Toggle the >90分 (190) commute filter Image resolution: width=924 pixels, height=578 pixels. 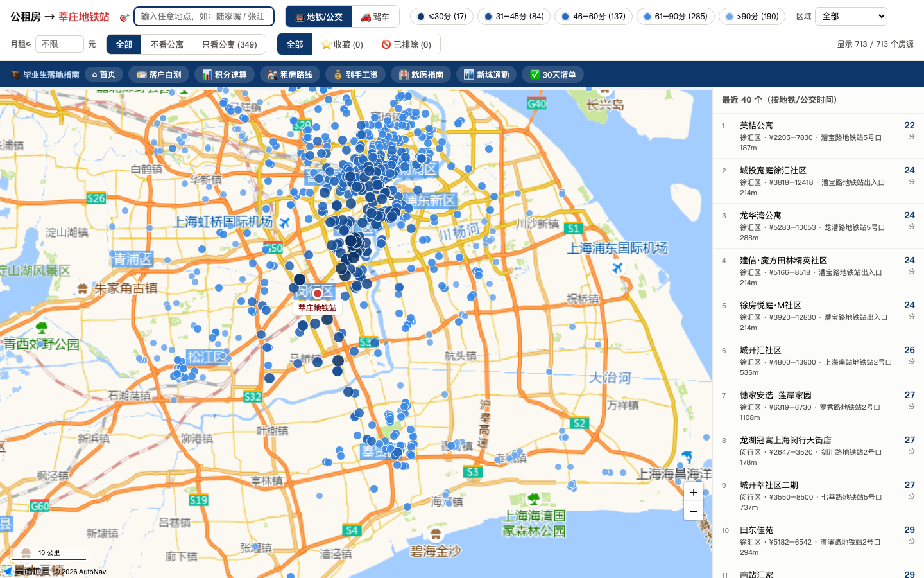pos(752,17)
